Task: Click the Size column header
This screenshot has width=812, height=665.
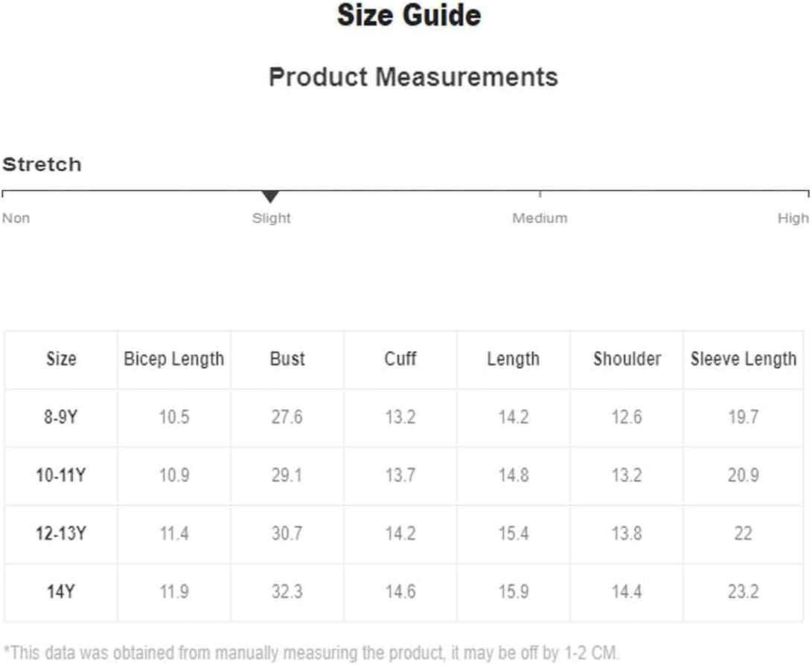Action: tap(61, 359)
